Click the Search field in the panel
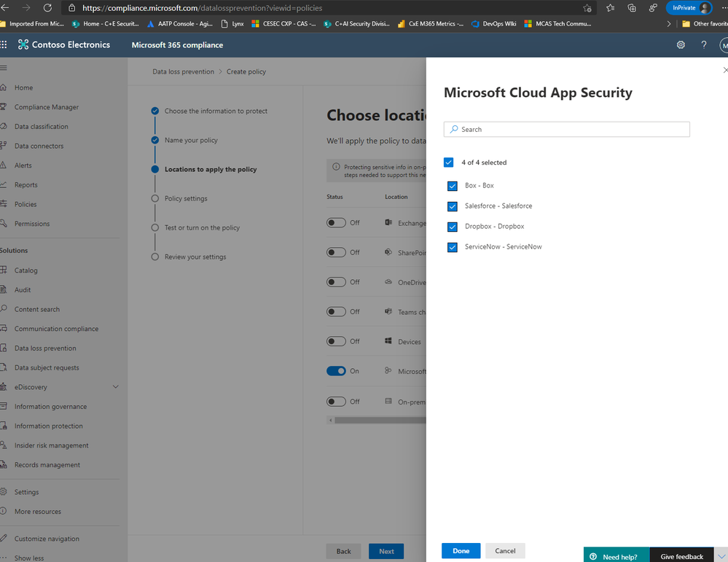This screenshot has height=562, width=728. pos(566,129)
